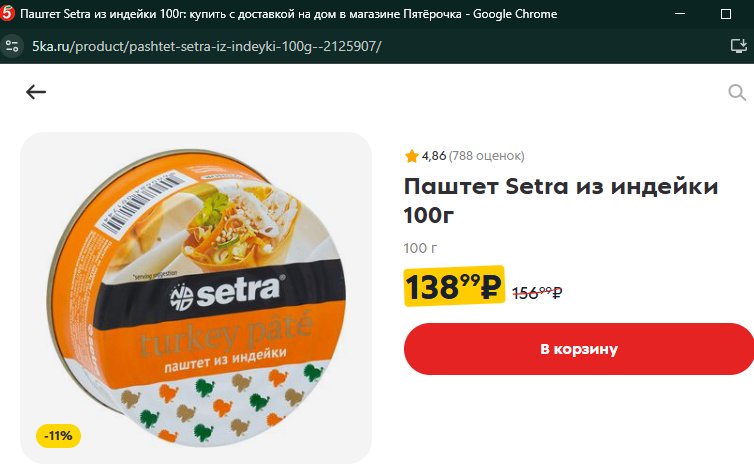
Task: Open the 788 оценок reviews link
Action: 487,156
